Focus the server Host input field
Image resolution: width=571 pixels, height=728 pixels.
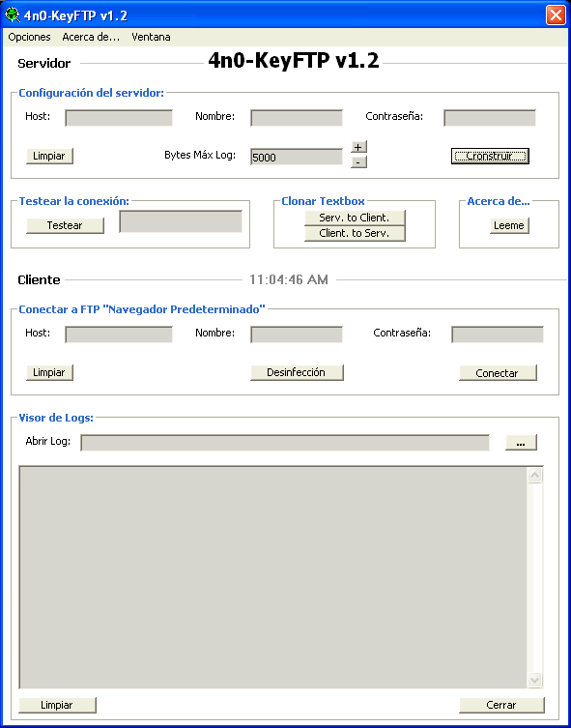119,118
